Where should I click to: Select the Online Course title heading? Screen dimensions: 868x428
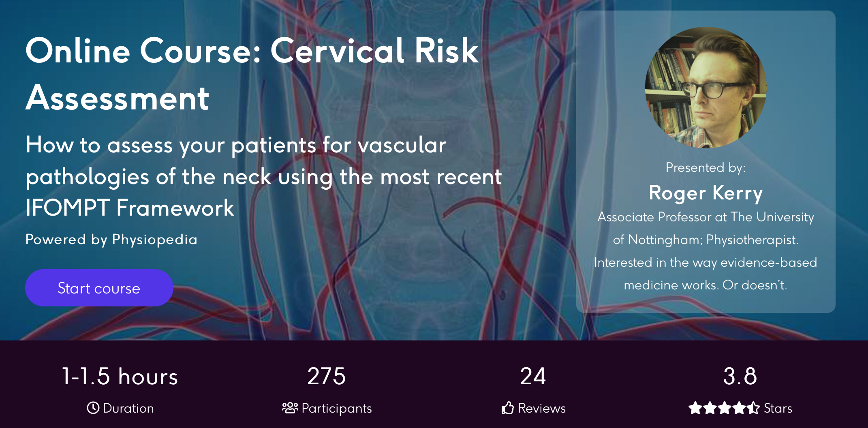pyautogui.click(x=252, y=74)
